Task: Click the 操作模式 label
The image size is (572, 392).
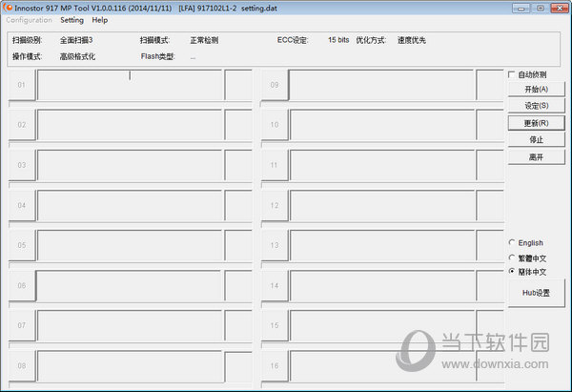Action: click(x=27, y=56)
